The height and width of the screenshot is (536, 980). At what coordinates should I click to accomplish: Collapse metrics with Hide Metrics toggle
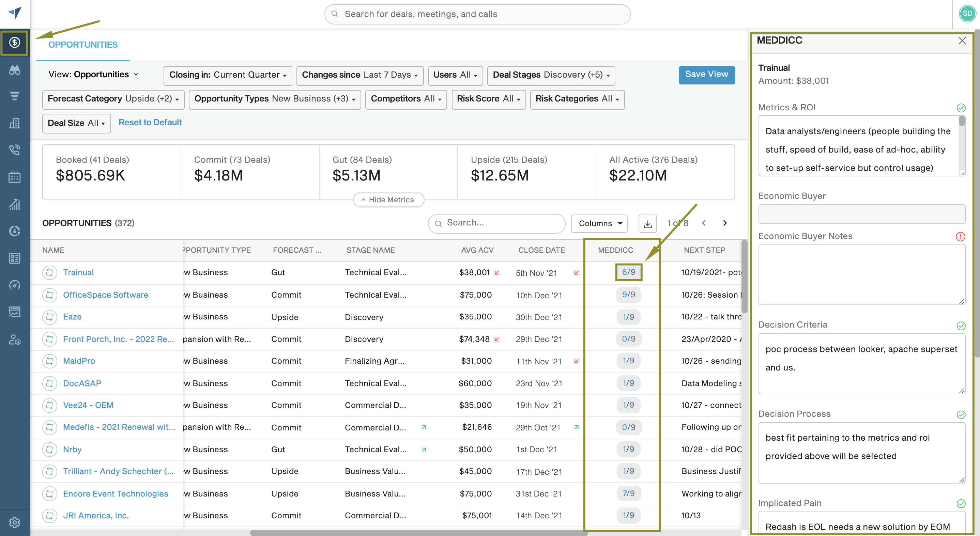pyautogui.click(x=388, y=200)
